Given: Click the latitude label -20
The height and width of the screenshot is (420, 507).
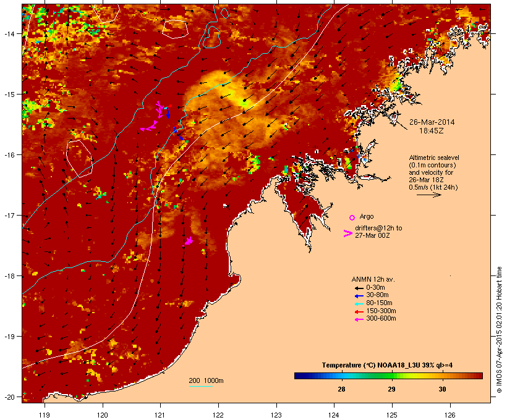Looking at the screenshot, I should pos(9,397).
